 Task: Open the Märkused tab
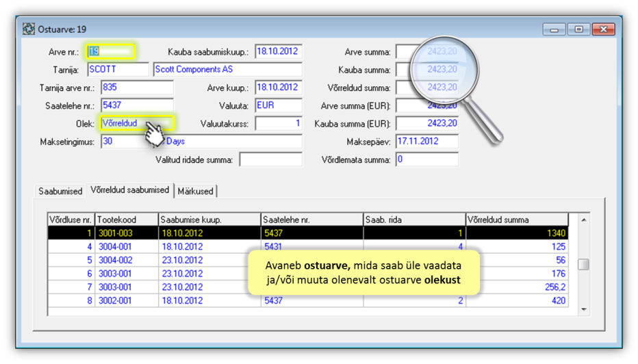pos(195,191)
